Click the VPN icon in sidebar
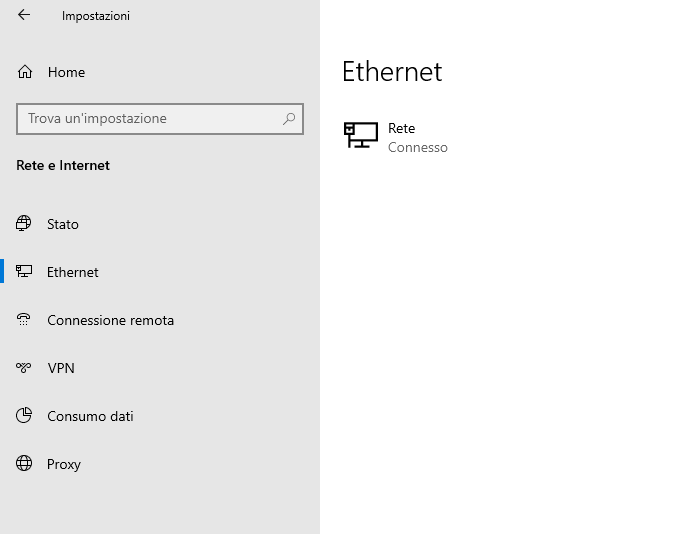Screen dimensions: 684x534 point(24,368)
